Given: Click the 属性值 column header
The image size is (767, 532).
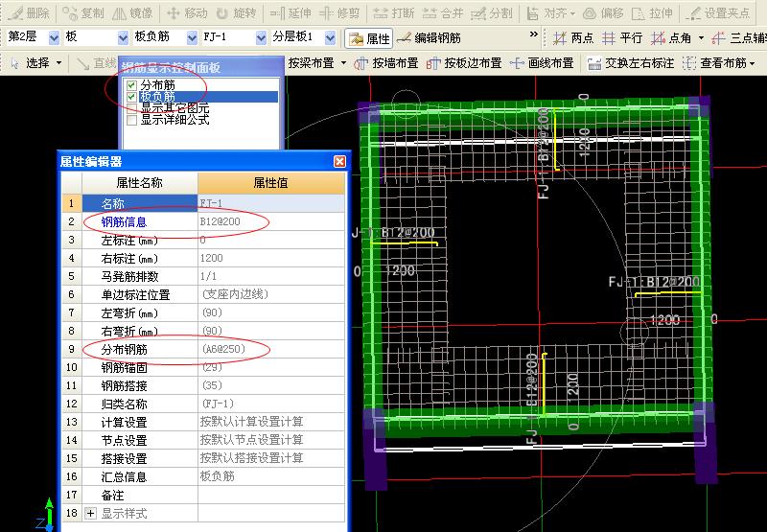Looking at the screenshot, I should tap(271, 183).
